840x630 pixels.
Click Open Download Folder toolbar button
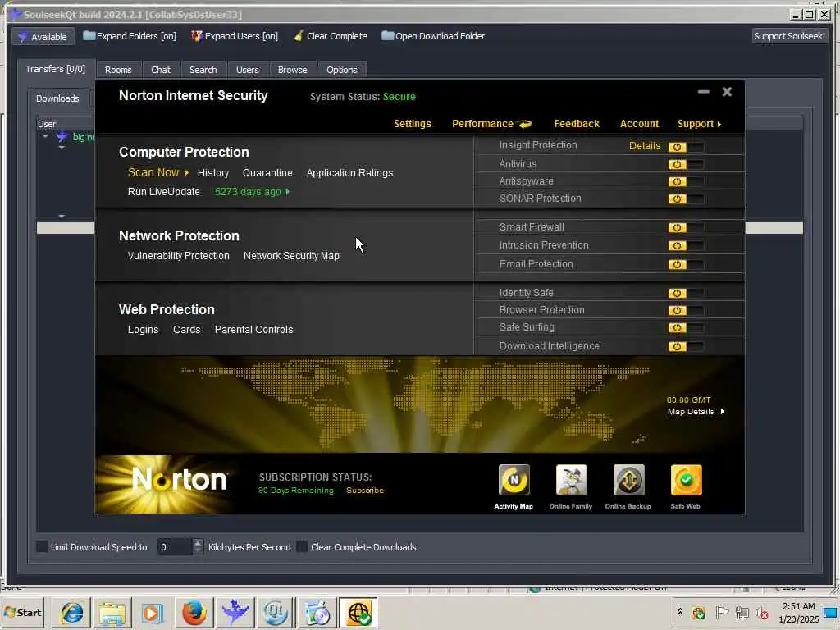point(433,36)
